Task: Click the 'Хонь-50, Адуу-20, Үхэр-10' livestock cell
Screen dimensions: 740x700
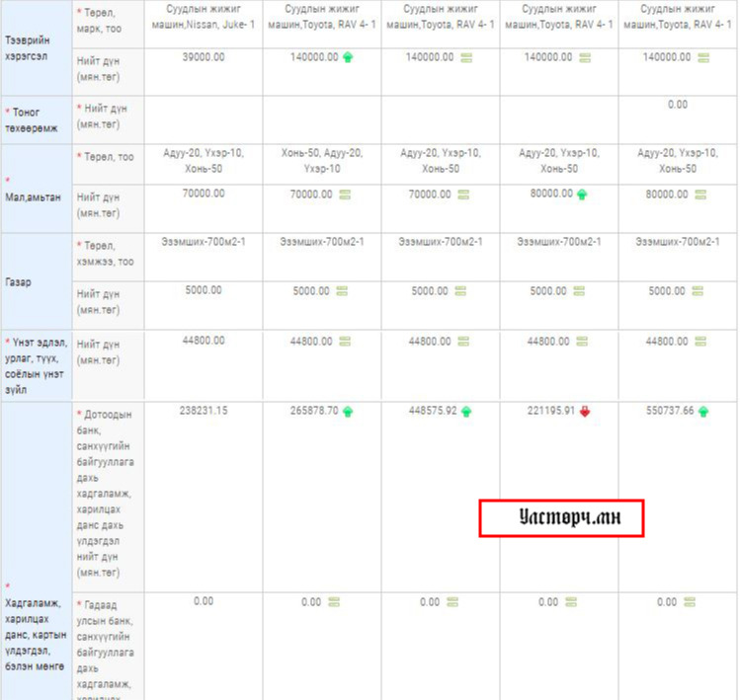Action: 322,161
